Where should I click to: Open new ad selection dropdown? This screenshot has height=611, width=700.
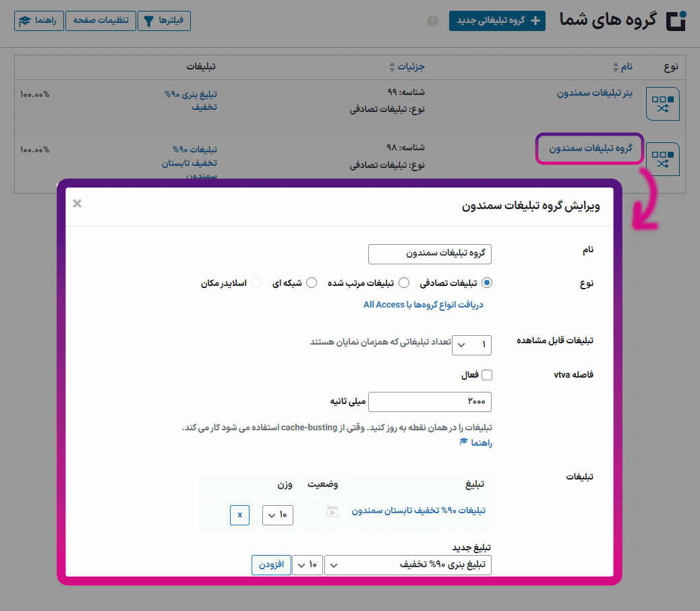pos(408,565)
